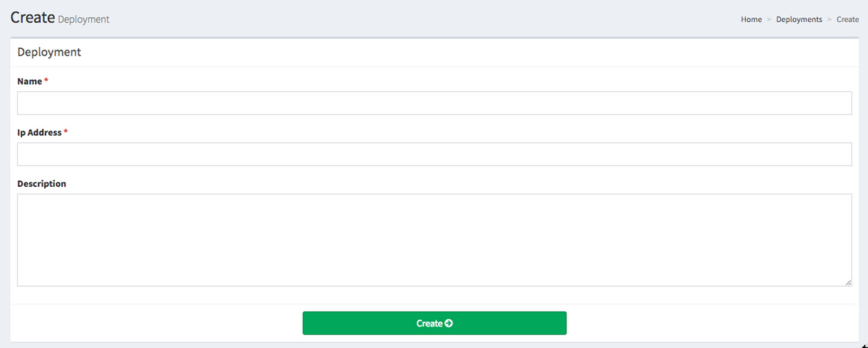Viewport: 868px width, 348px height.
Task: Click the breadcrumb separator after Deployments
Action: point(829,20)
